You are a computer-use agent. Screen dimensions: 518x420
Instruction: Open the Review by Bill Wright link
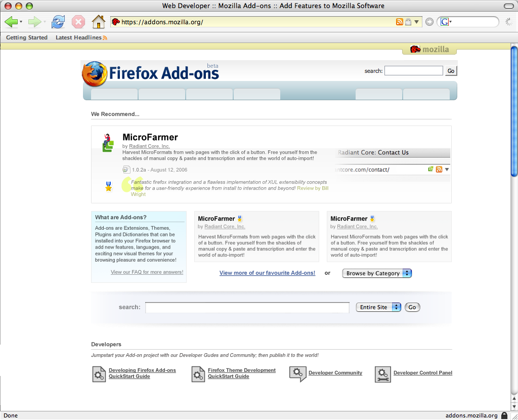(313, 188)
